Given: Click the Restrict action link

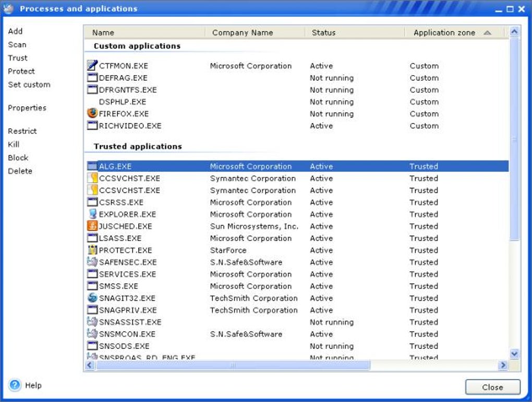Looking at the screenshot, I should [x=22, y=131].
